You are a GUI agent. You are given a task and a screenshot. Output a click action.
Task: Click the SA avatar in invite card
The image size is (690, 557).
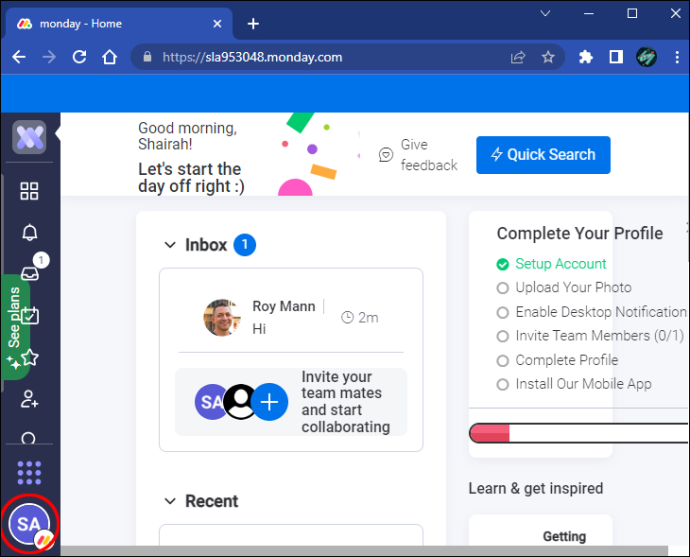[x=210, y=402]
